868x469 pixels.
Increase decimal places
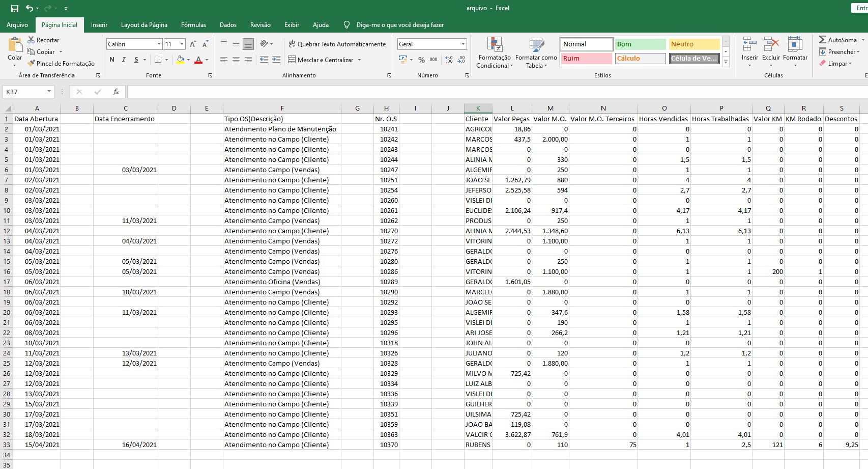[449, 60]
